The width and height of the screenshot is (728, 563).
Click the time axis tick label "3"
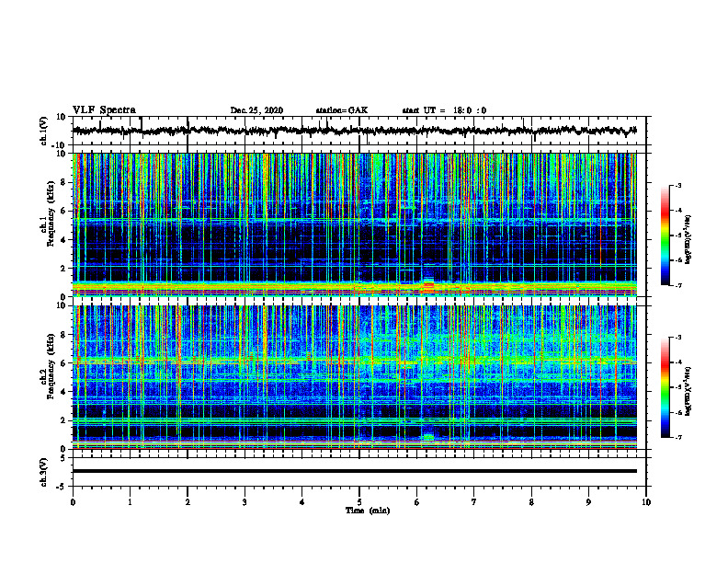click(245, 502)
